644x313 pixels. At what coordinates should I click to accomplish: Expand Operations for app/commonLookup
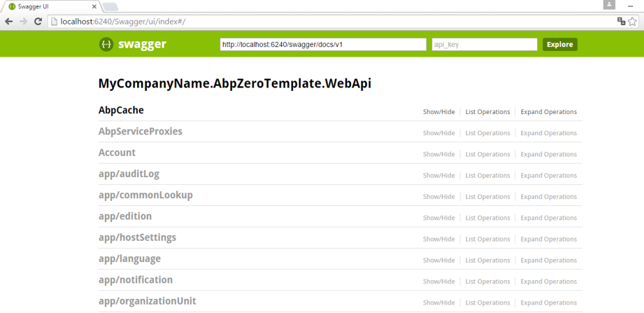549,197
